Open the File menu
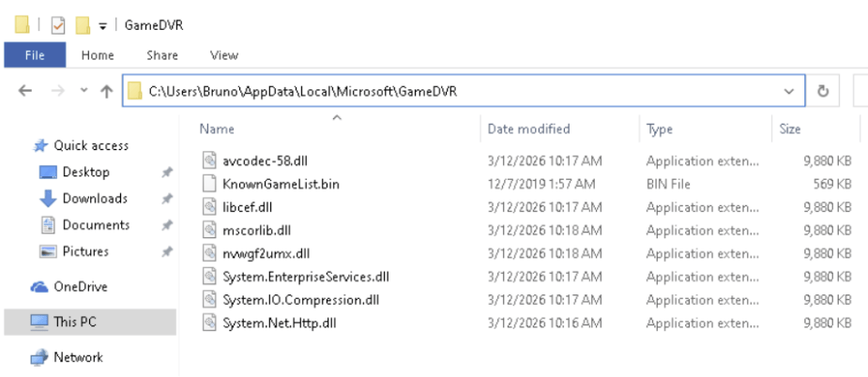 35,55
